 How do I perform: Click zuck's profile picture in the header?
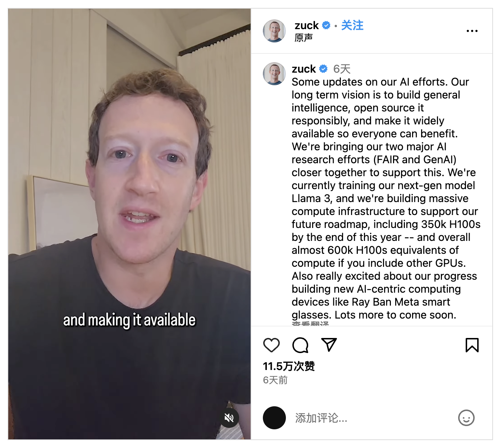(274, 31)
